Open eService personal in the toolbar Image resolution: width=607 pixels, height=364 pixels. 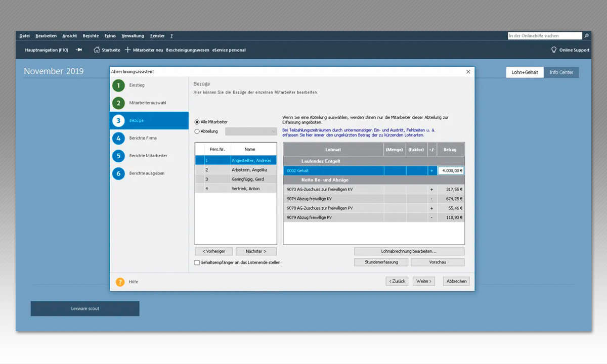tap(229, 50)
